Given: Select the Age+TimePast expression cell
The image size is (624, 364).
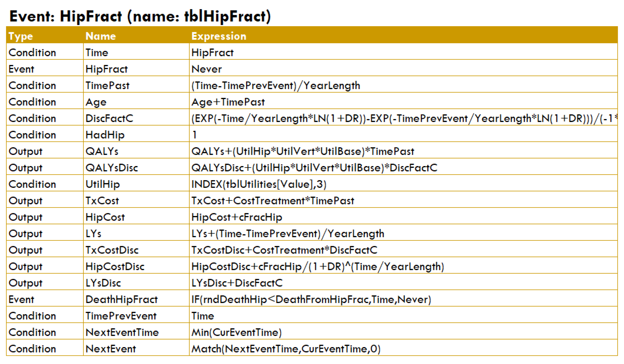Looking at the screenshot, I should [x=228, y=102].
